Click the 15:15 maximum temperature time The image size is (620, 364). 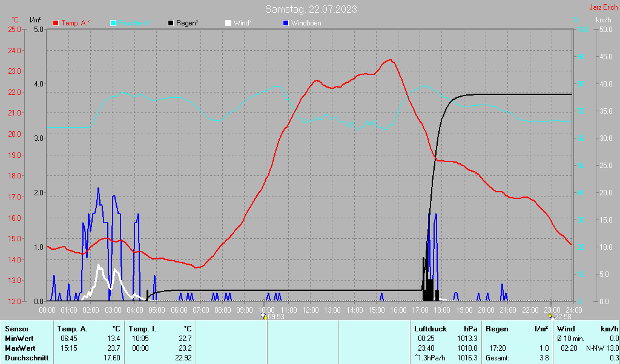(x=69, y=349)
